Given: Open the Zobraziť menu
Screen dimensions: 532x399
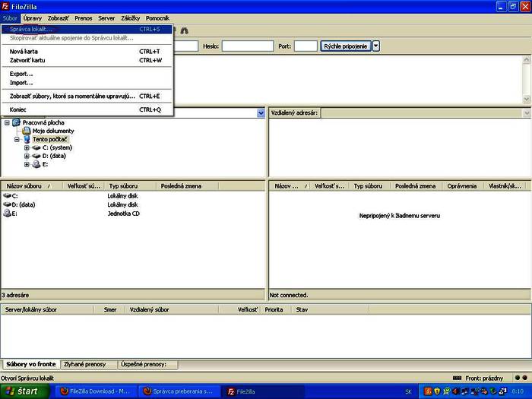Looking at the screenshot, I should 58,18.
